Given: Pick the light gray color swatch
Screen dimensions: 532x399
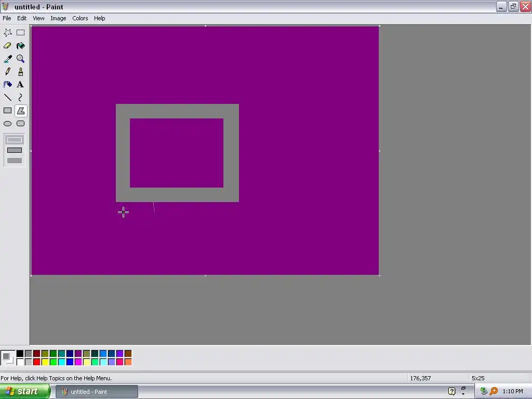Looking at the screenshot, I should [29, 362].
